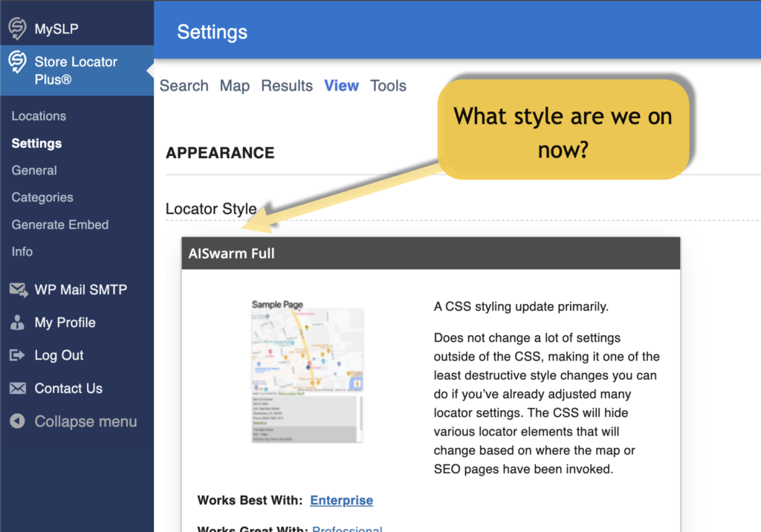Switch to the Tools tab
The width and height of the screenshot is (761, 532).
(x=388, y=86)
